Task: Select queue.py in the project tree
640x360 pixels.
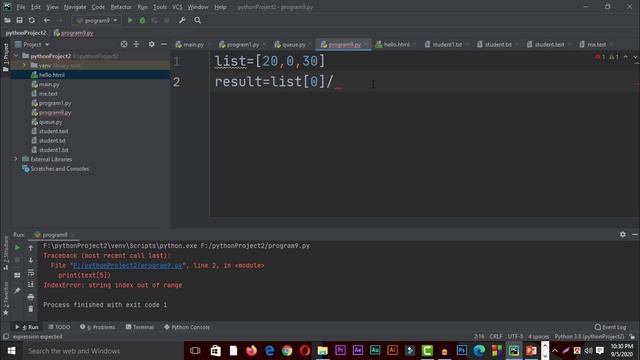Action: click(x=50, y=122)
